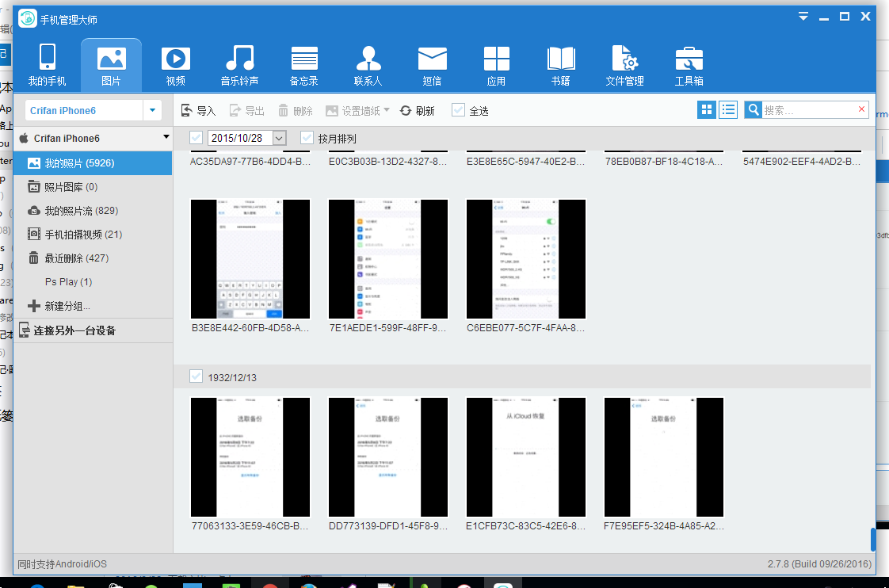Open the title bar dropdown menu arrow
Screen dimensions: 889x588
(x=803, y=17)
